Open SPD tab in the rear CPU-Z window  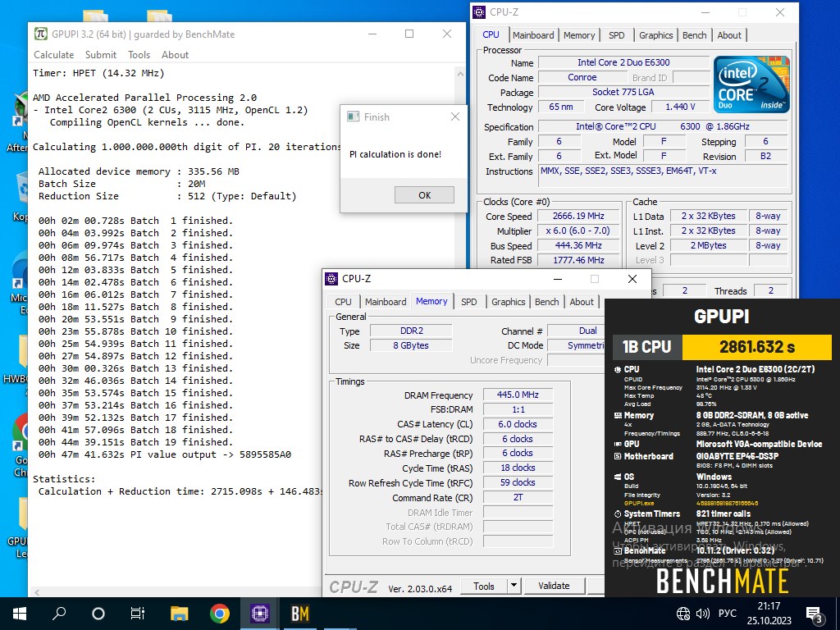tap(617, 35)
